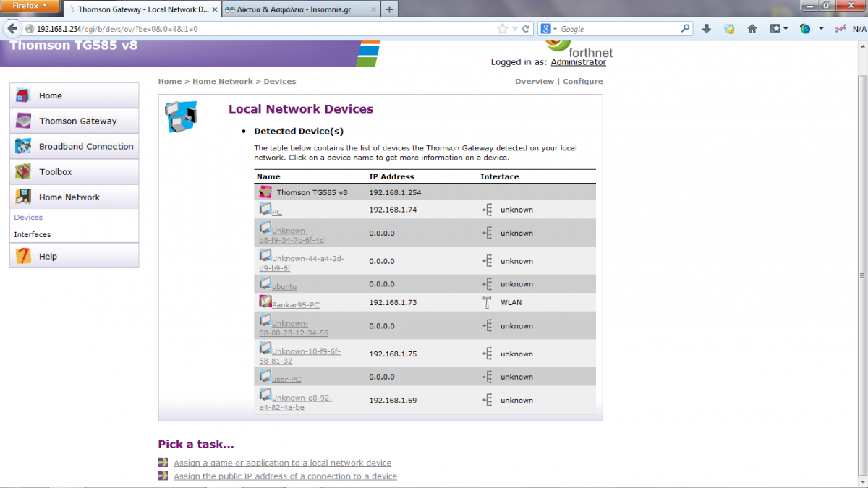This screenshot has width=868, height=488.
Task: Click the Administrator user link
Action: click(x=578, y=62)
